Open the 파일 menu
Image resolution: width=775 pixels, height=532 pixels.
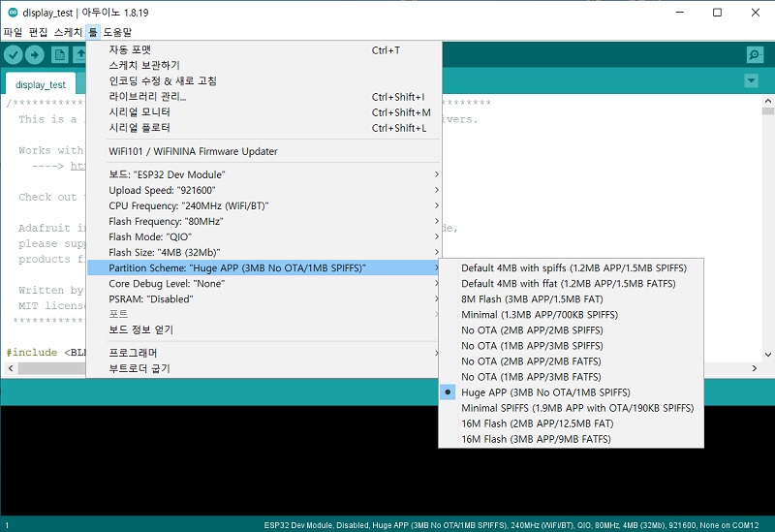tap(13, 32)
